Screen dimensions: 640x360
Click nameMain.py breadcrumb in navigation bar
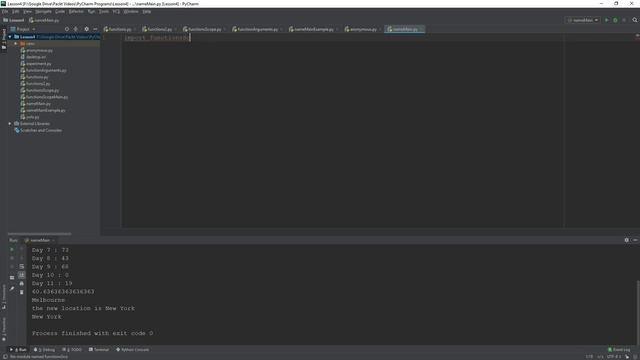pos(44,20)
